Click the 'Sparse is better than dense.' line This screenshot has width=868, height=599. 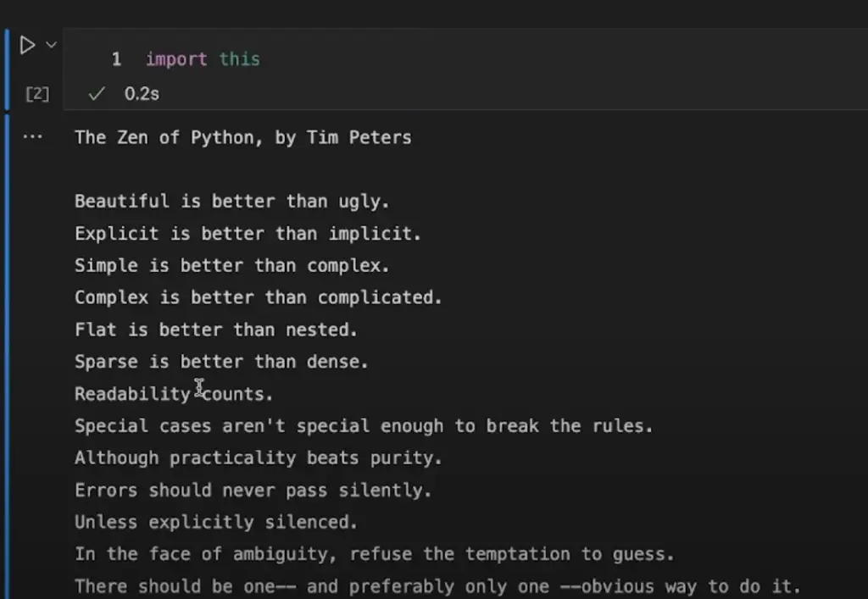(x=221, y=362)
